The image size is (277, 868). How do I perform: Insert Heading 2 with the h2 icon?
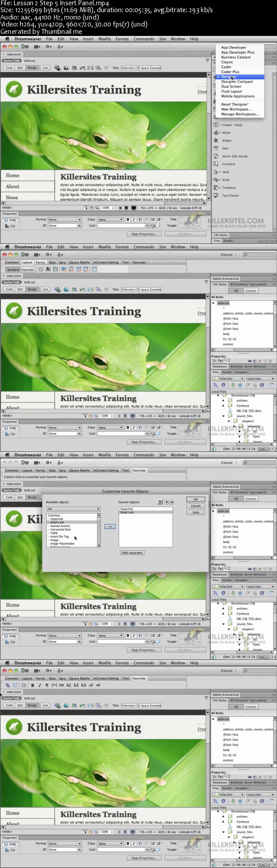coord(76,685)
